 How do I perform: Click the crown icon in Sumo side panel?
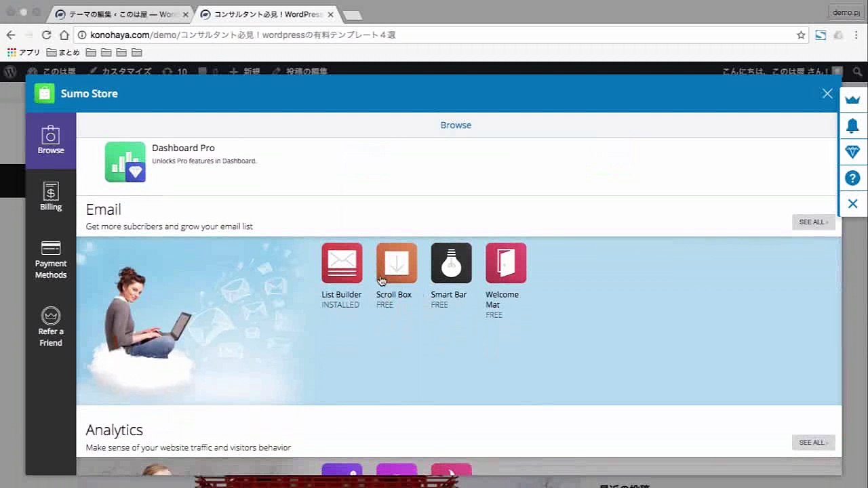tap(852, 100)
